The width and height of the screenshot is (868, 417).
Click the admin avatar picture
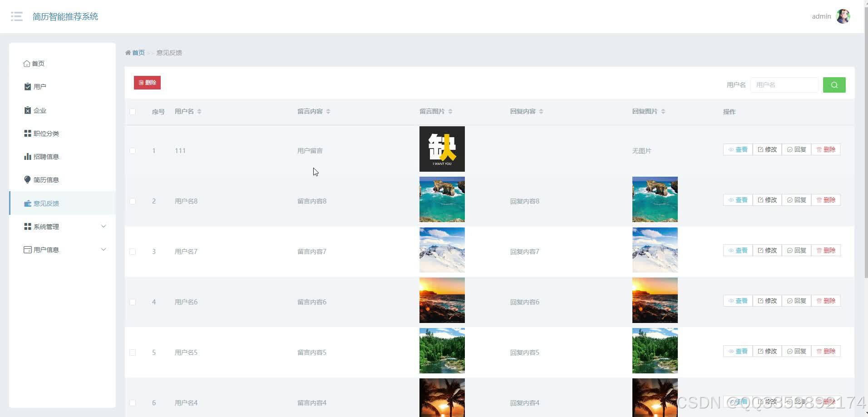click(843, 16)
